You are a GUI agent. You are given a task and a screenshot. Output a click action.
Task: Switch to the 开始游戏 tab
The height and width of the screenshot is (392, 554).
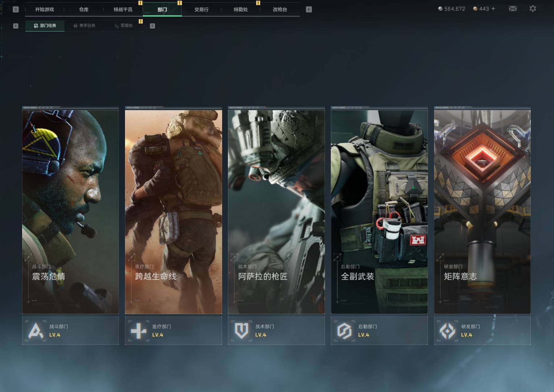[45, 10]
